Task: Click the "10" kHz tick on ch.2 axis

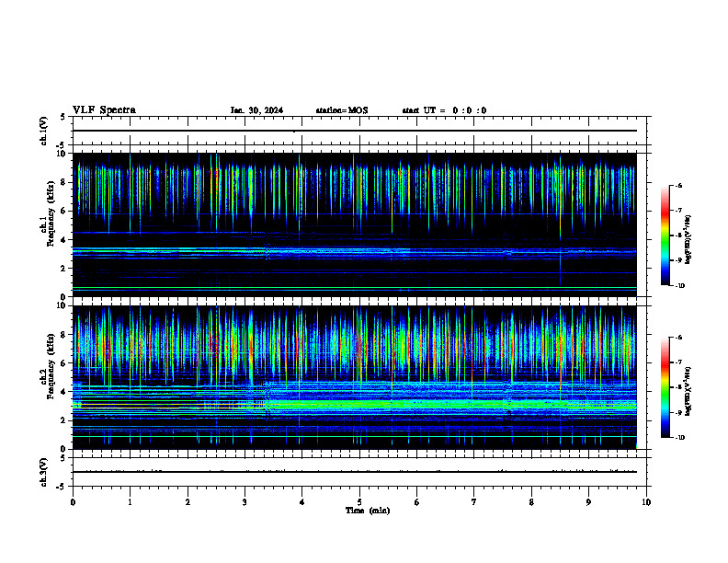Action: click(62, 305)
